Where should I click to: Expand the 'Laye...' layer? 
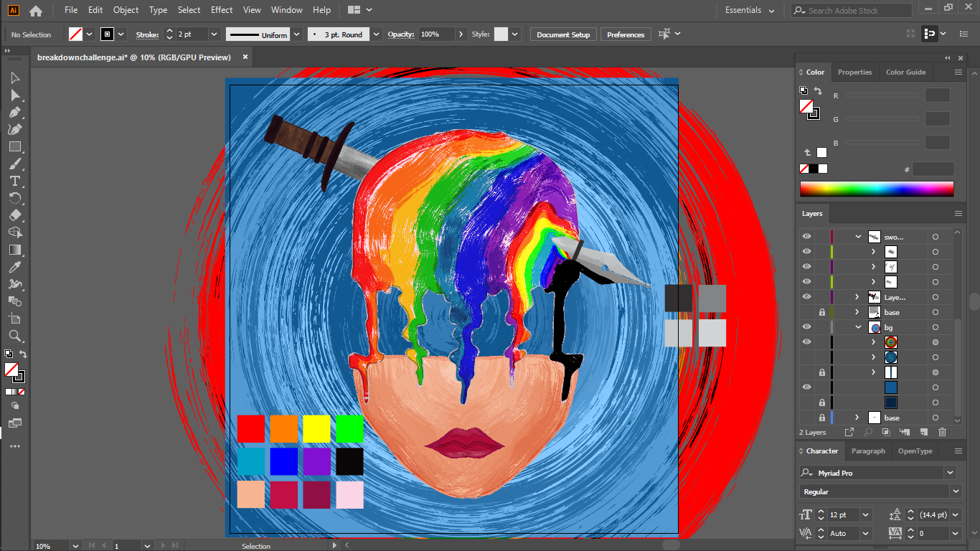(x=858, y=297)
